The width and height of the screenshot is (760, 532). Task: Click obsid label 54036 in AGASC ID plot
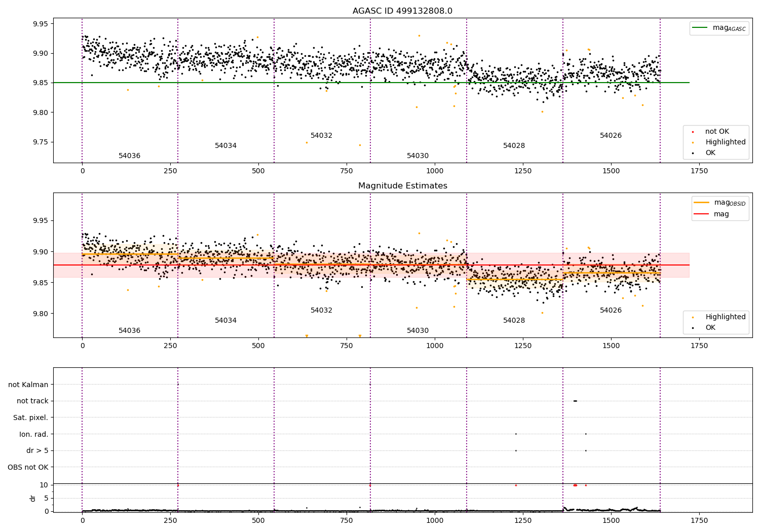click(130, 156)
